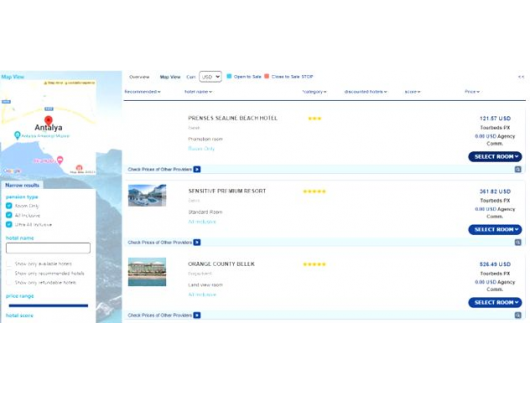Open arrow icon beside Orange County Check Prices
Screen dimensions: 530x393
197,315
